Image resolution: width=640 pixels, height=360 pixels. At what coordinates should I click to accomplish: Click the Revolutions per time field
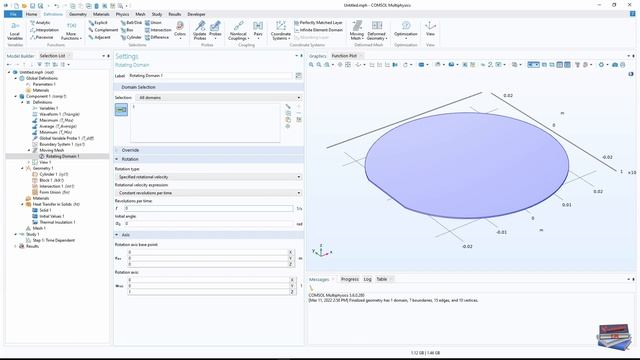pyautogui.click(x=209, y=209)
